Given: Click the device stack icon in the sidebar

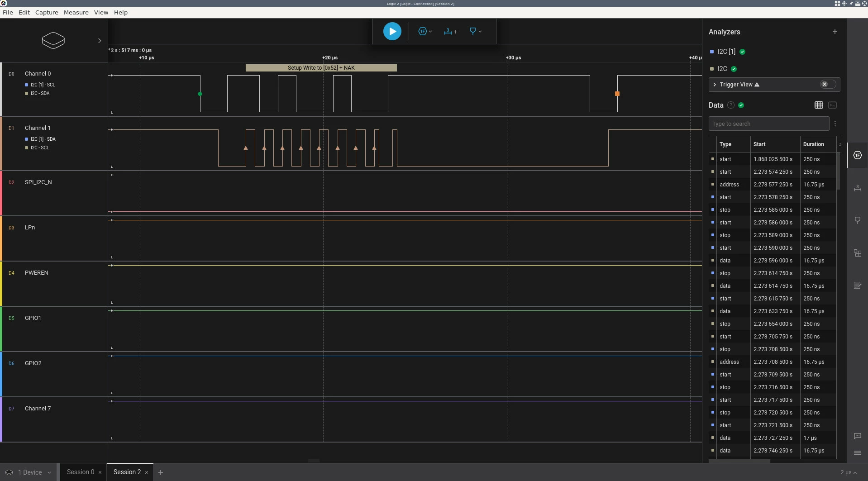Looking at the screenshot, I should 53,40.
